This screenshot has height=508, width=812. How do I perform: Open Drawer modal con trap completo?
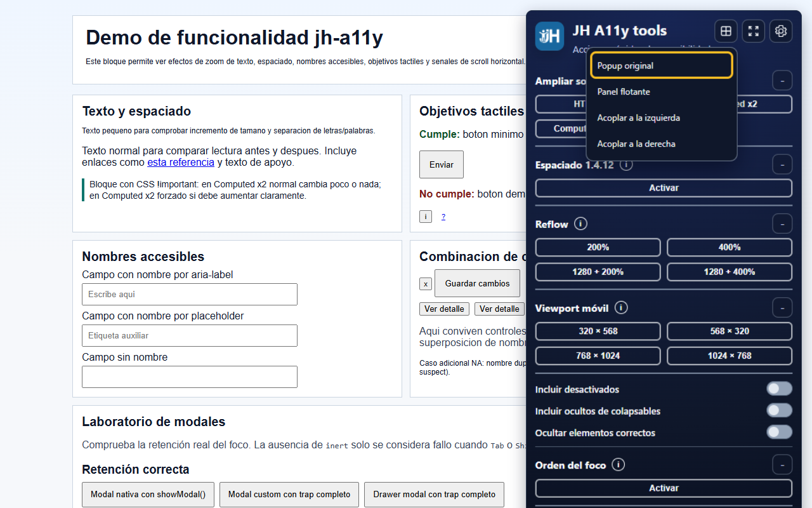click(x=434, y=495)
